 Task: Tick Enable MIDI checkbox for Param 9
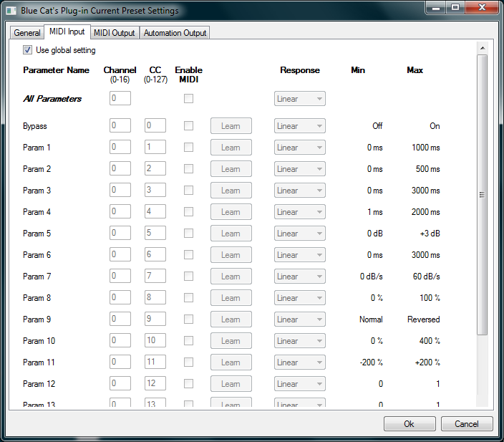[189, 320]
